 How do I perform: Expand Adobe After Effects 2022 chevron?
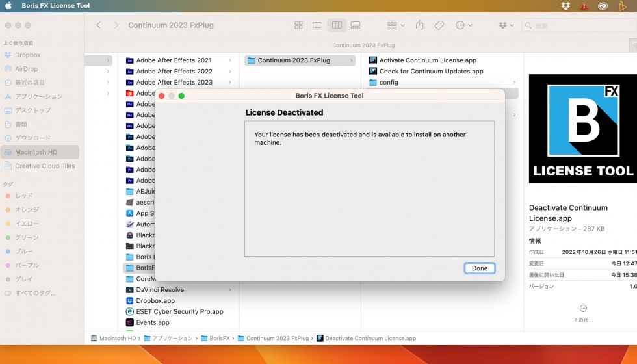pyautogui.click(x=230, y=71)
